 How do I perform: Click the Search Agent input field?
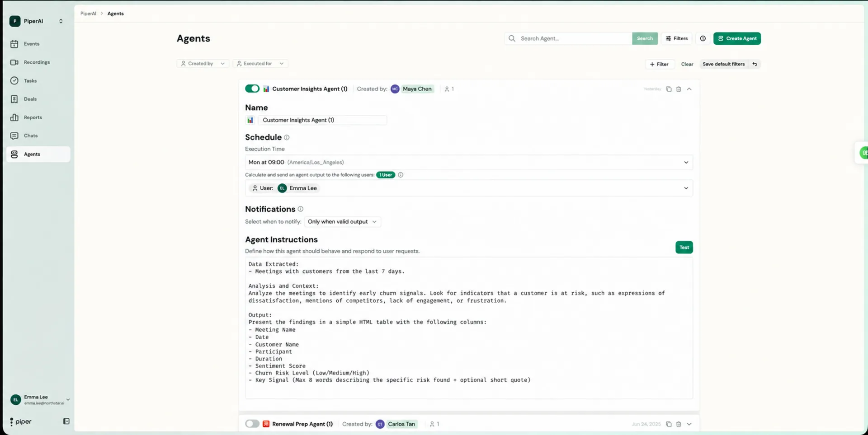569,38
